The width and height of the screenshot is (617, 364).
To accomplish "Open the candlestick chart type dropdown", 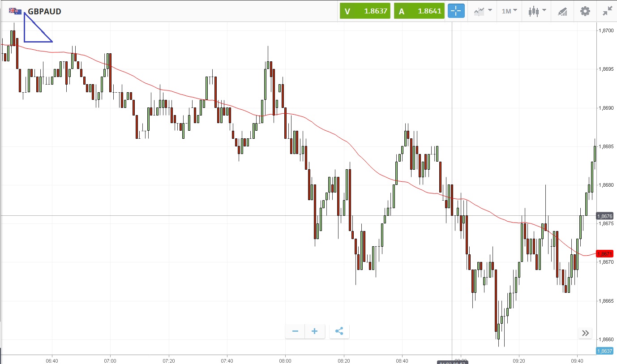I will pyautogui.click(x=537, y=11).
